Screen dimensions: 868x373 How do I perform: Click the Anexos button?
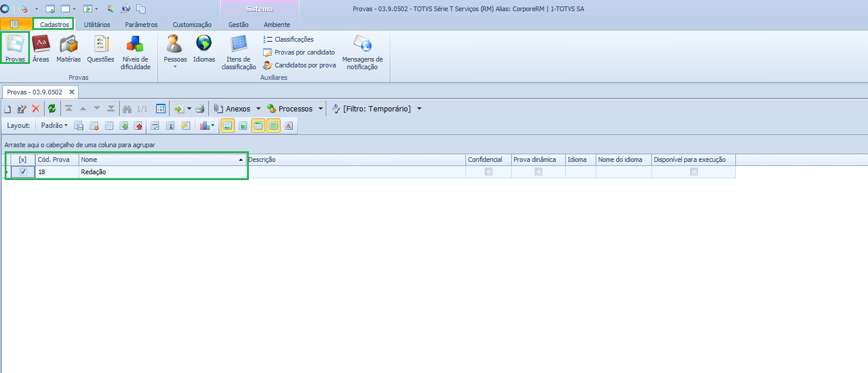tap(232, 108)
